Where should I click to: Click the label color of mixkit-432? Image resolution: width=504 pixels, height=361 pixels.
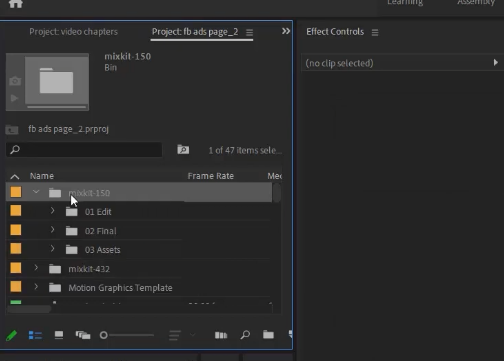pyautogui.click(x=16, y=268)
